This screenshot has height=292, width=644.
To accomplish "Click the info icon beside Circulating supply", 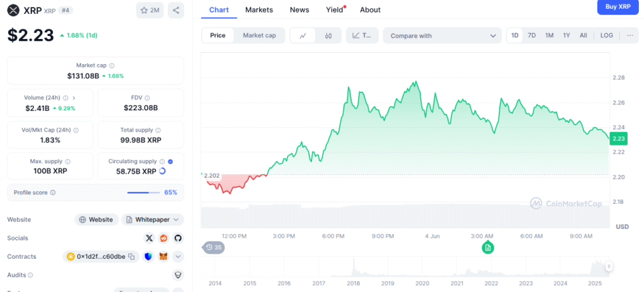I will tap(162, 162).
